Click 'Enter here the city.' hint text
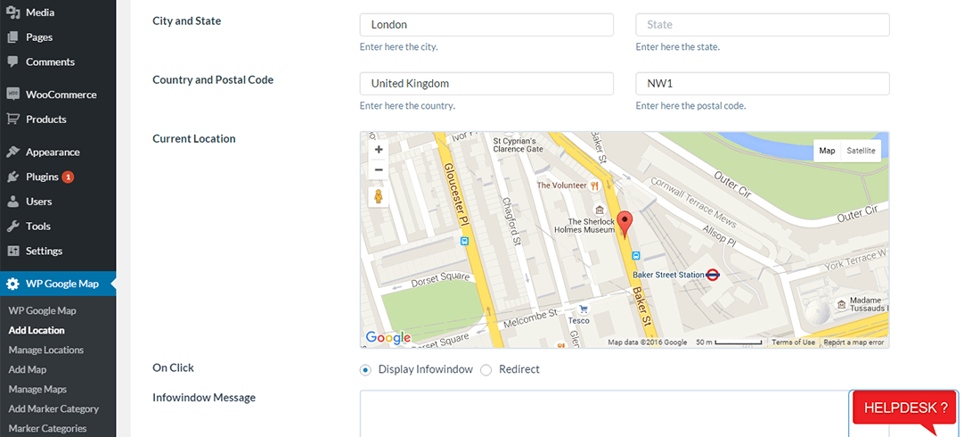980x437 pixels. 399,47
